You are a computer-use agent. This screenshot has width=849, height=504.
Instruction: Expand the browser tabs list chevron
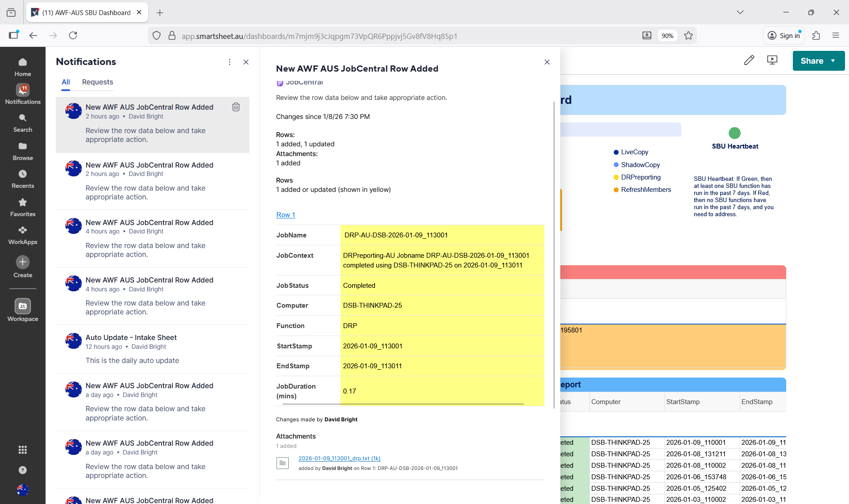coord(740,12)
